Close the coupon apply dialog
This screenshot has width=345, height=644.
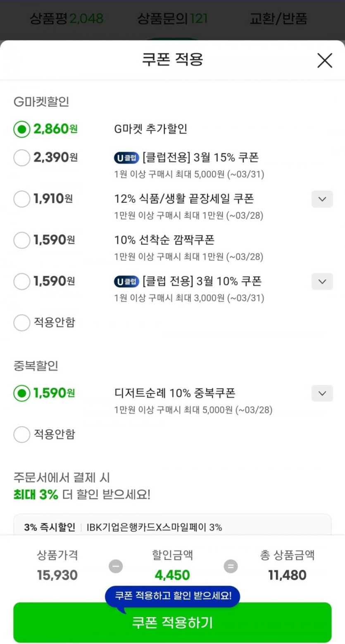(x=324, y=60)
